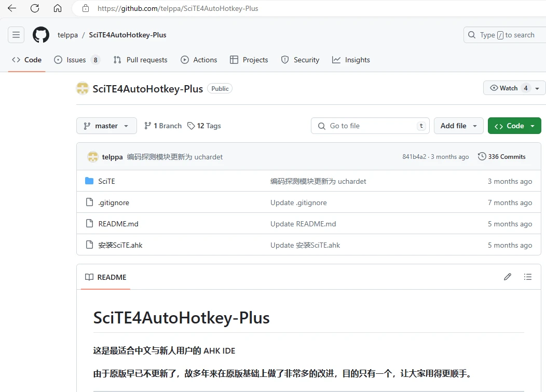Open the master branch selector dropdown
Screen dimensions: 546x392
tap(106, 126)
